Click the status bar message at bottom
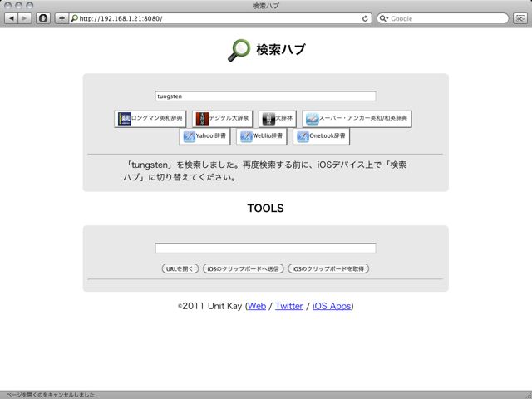The image size is (532, 399). coord(50,395)
